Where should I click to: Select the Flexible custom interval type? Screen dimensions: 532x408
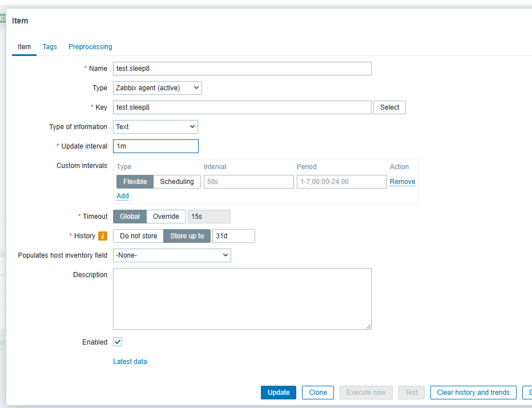(135, 182)
